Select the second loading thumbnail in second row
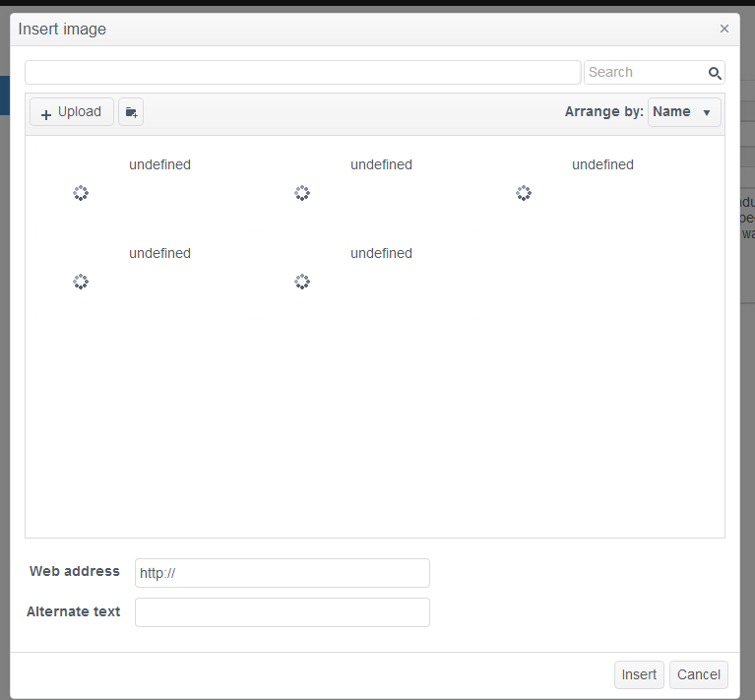The height and width of the screenshot is (700, 755). tap(302, 282)
